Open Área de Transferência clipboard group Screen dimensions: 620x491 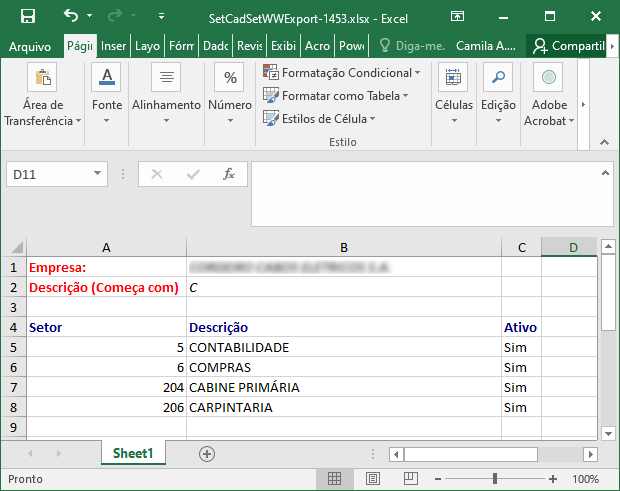tap(42, 96)
